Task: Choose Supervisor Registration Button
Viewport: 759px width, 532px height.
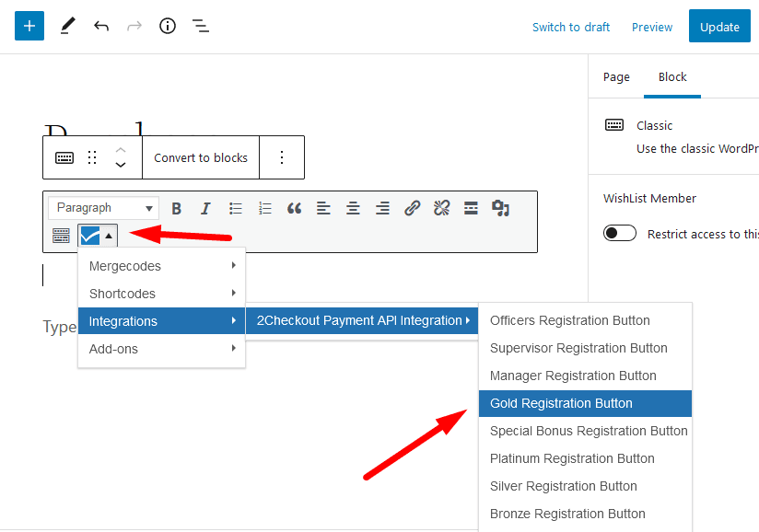Action: (585, 348)
